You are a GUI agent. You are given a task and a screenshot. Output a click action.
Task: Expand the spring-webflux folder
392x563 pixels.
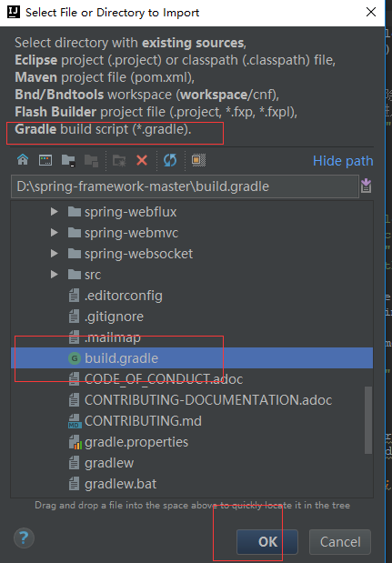[55, 212]
